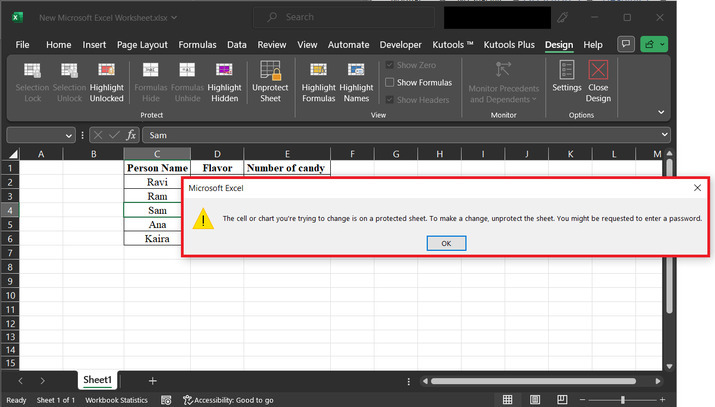This screenshot has width=715, height=407.
Task: Select column F header
Action: [x=352, y=154]
